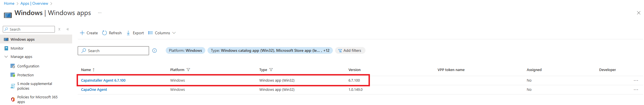This screenshot has width=644, height=105.
Task: Focus the sidebar Search field
Action: (29, 29)
